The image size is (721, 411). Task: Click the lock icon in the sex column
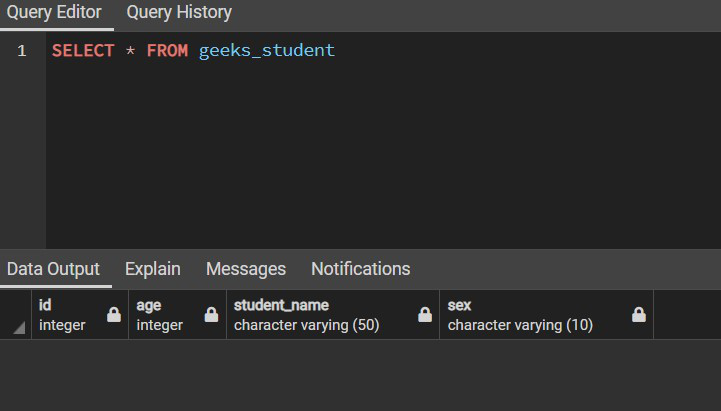pos(639,315)
